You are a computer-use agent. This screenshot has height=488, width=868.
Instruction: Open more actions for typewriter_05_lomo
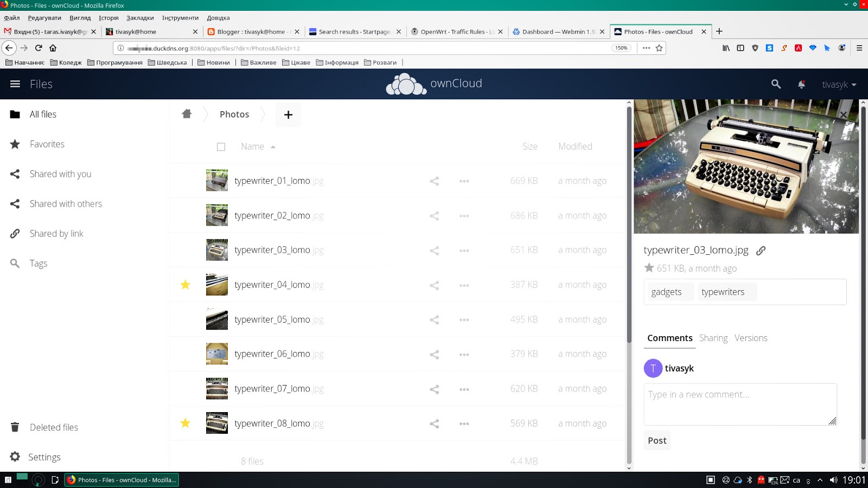tap(464, 320)
